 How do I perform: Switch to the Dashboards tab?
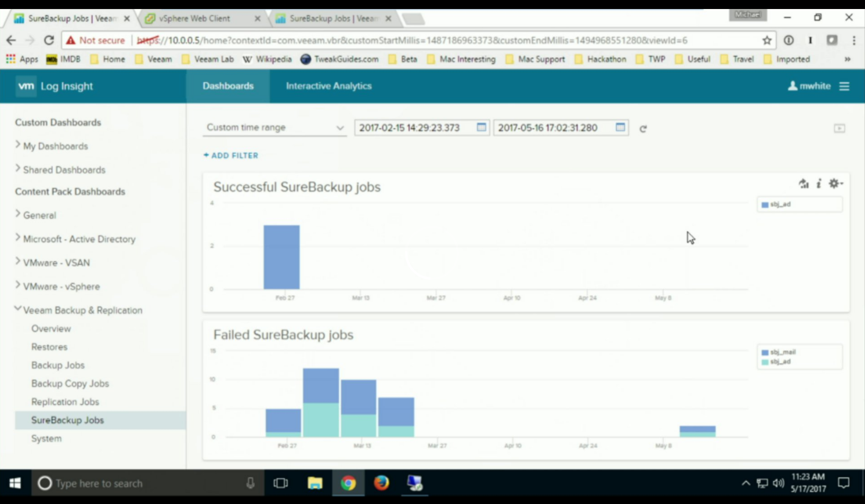coord(228,86)
